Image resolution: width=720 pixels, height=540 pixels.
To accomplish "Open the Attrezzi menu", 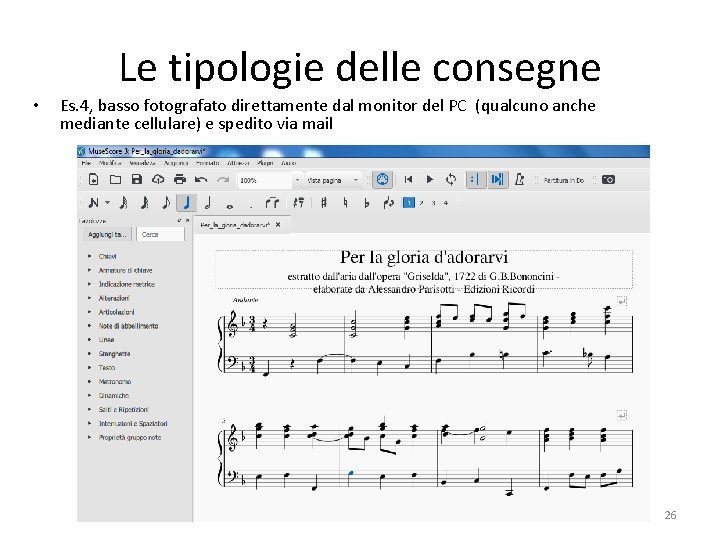I will (x=238, y=163).
